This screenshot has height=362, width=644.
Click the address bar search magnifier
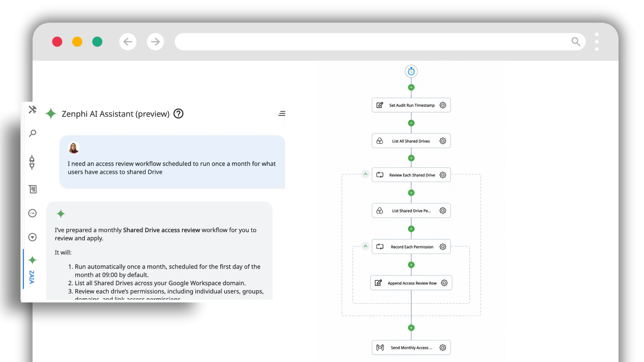coord(576,42)
